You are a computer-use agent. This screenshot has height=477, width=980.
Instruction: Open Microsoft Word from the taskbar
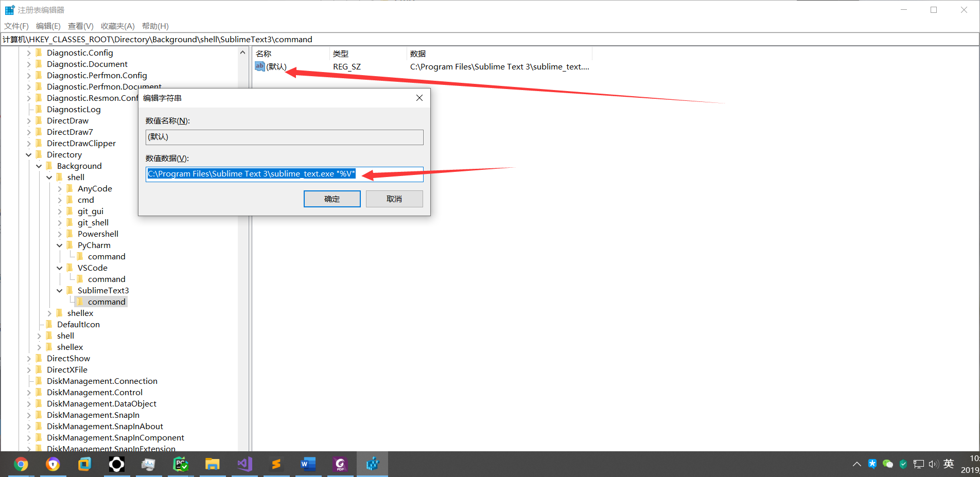tap(308, 464)
